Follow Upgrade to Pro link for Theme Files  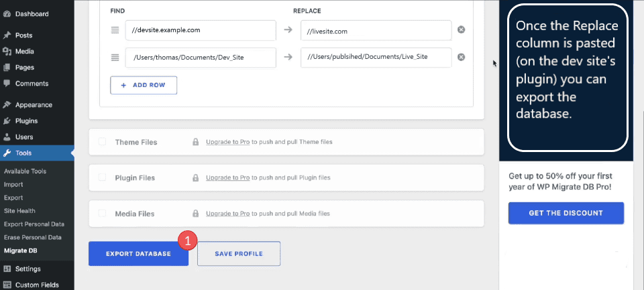pos(228,142)
